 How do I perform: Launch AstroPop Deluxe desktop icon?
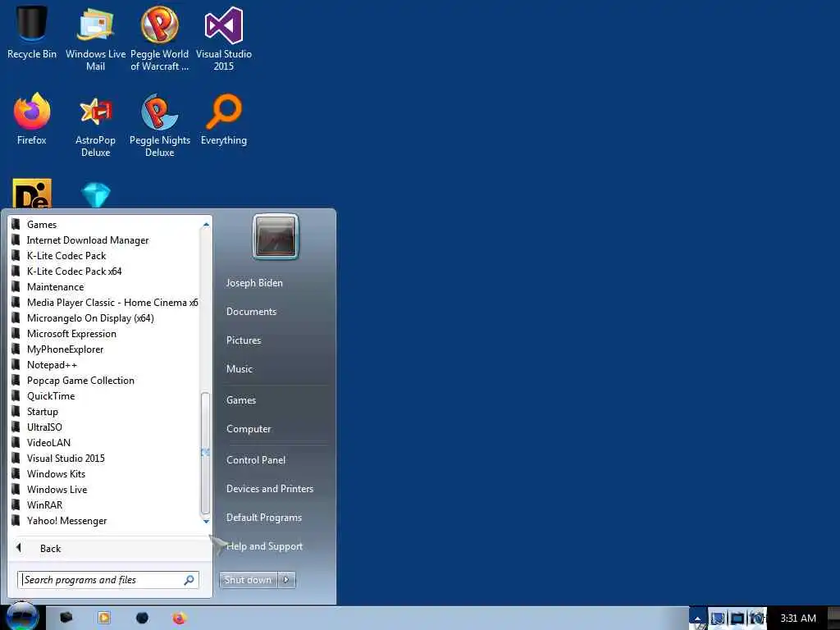(95, 125)
